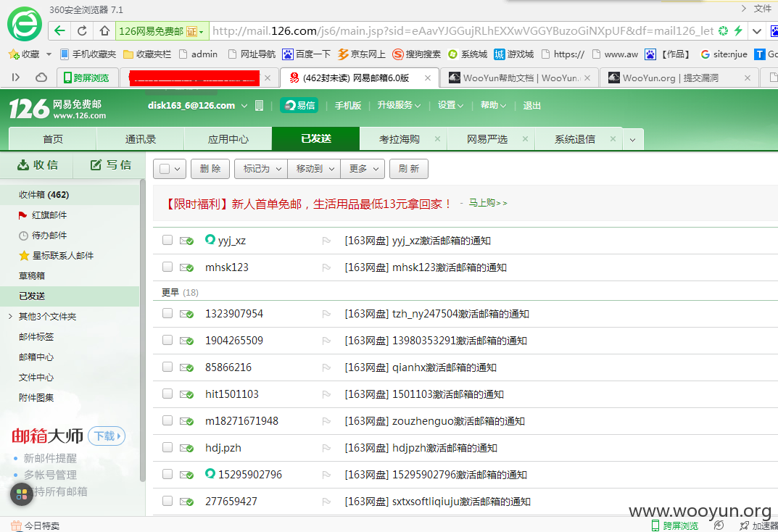Reload the page with the refresh icon
This screenshot has height=532, width=778.
click(82, 30)
